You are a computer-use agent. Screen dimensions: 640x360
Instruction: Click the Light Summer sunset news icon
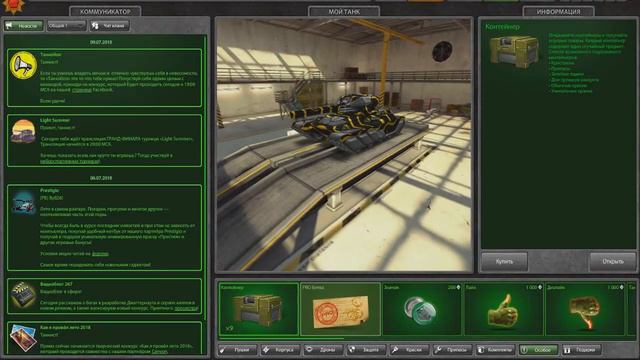coord(23,131)
